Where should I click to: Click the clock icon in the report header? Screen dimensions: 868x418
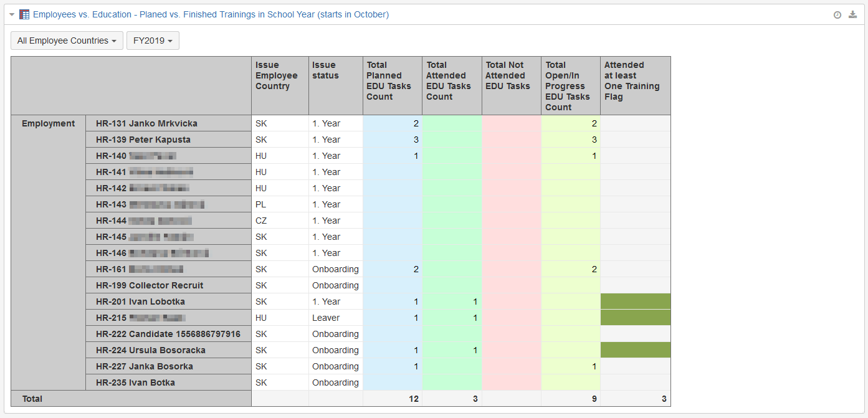click(837, 15)
